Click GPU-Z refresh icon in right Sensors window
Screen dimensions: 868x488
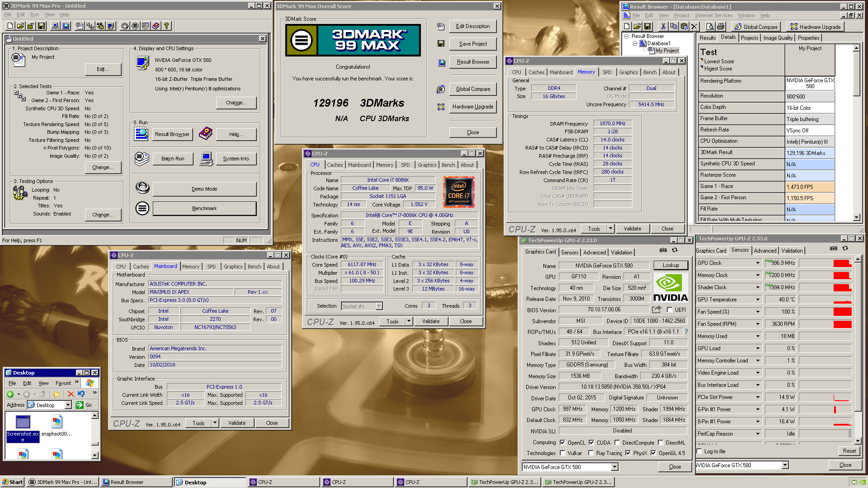(845, 248)
